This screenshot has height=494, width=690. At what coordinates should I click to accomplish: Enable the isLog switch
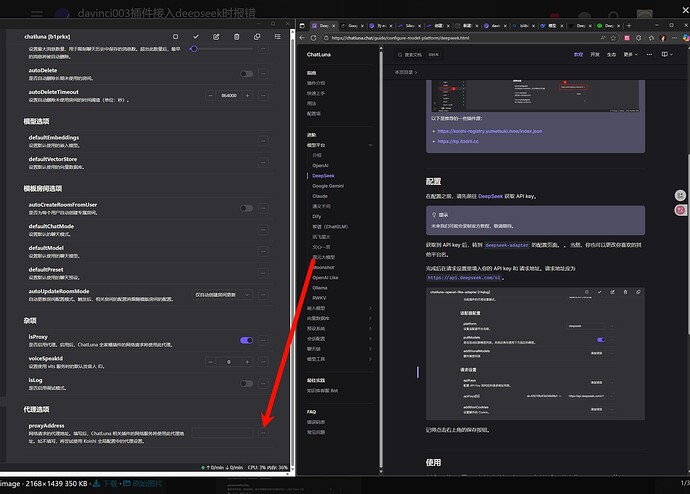[x=246, y=384]
